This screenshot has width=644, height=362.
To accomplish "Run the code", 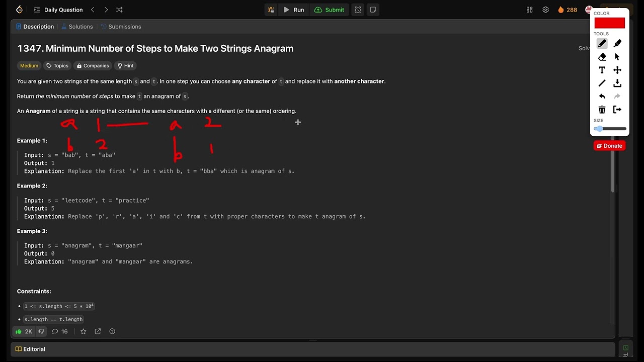I will pos(294,10).
